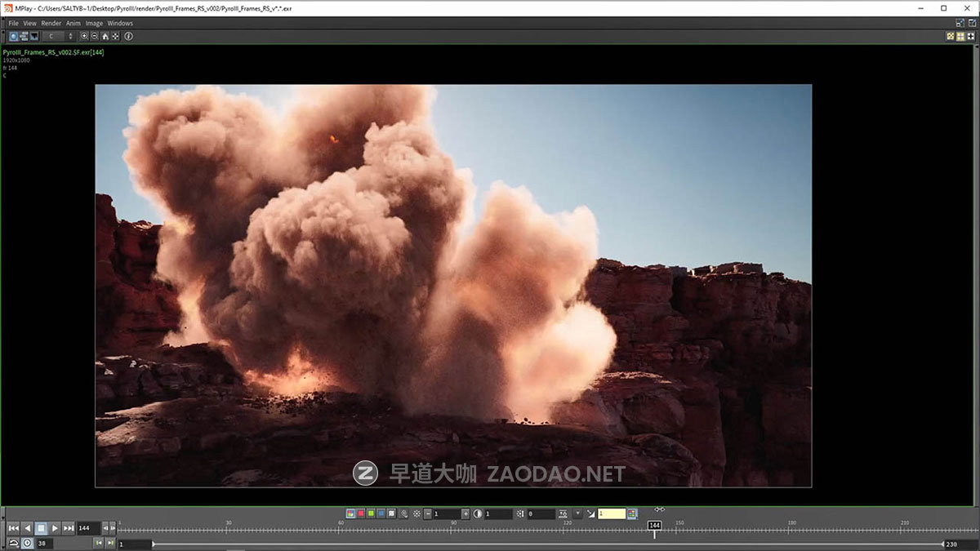Image resolution: width=980 pixels, height=551 pixels.
Task: Click the third dark monitor-shaped viewer mode icon
Action: tap(34, 36)
